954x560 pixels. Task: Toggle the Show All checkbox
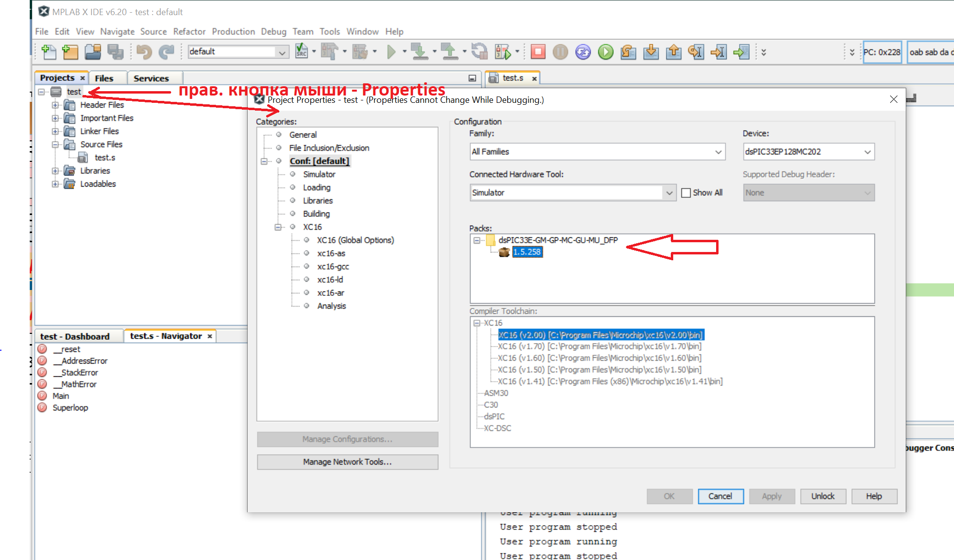coord(686,193)
